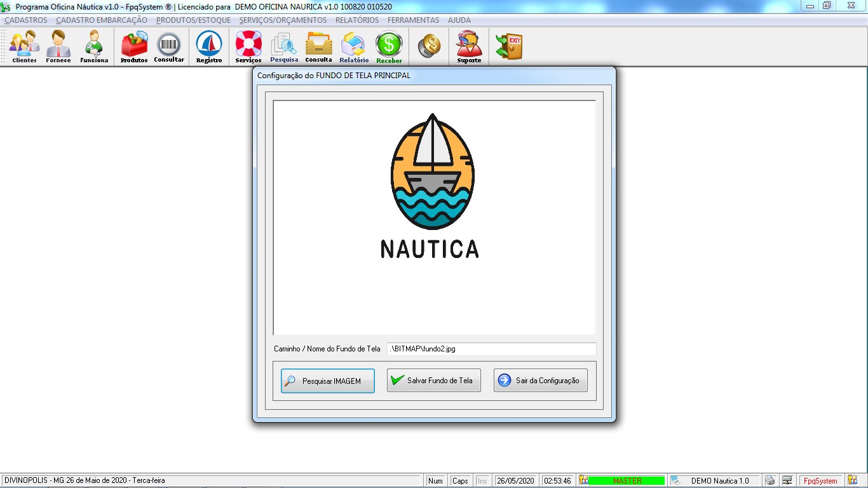Image resolution: width=868 pixels, height=488 pixels.
Task: Open the Produtos toolbox icon
Action: tap(134, 47)
